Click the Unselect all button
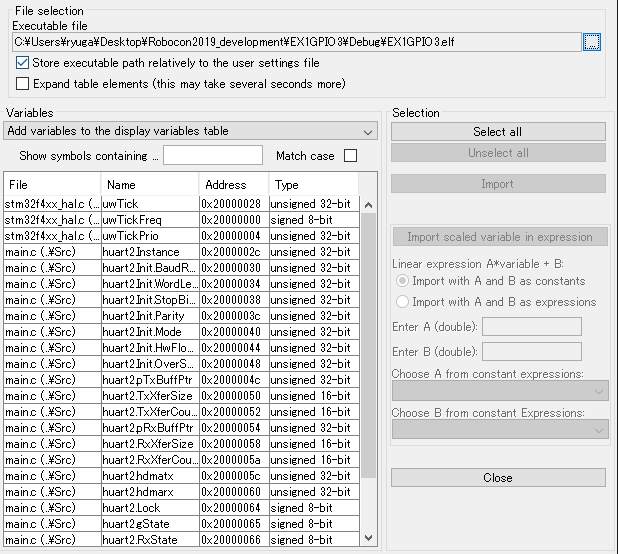 498,153
